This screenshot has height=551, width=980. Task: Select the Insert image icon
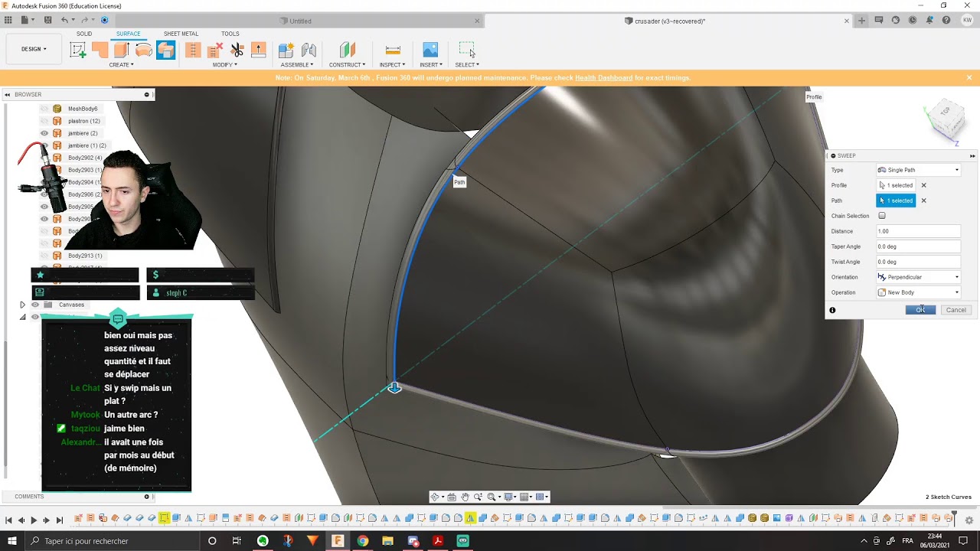pos(430,50)
